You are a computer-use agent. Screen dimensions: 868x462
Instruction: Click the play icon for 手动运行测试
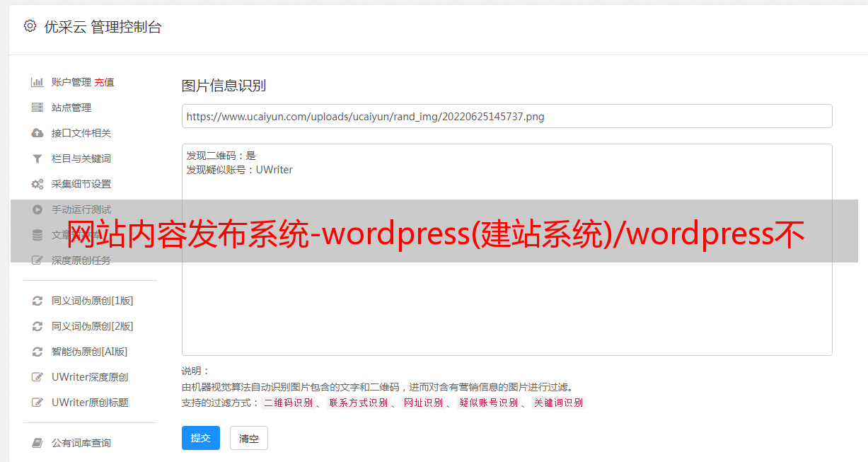pyautogui.click(x=37, y=209)
